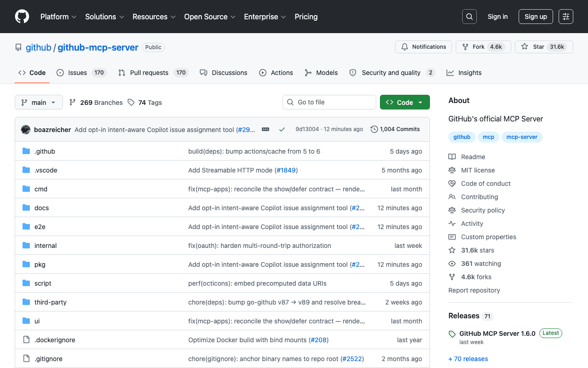Click the fork icon in Fork button
The height and width of the screenshot is (368, 588).
point(465,47)
